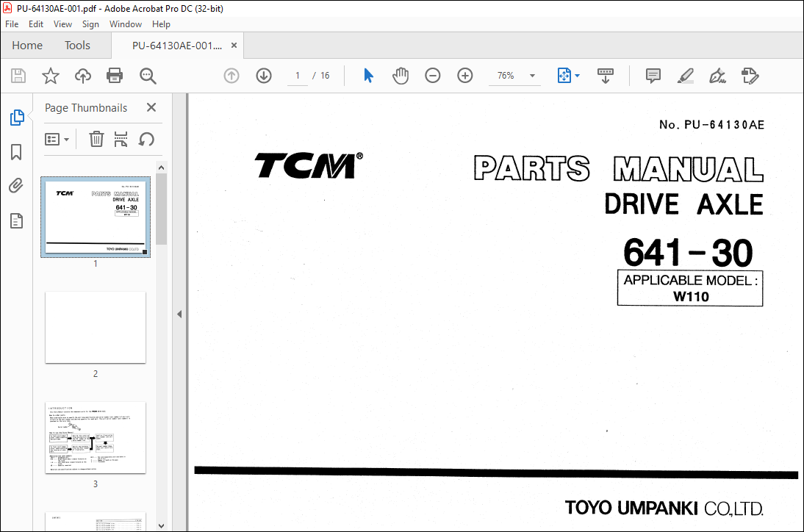Switch to the Home tab
Viewport: 804px width, 532px height.
pyautogui.click(x=27, y=45)
